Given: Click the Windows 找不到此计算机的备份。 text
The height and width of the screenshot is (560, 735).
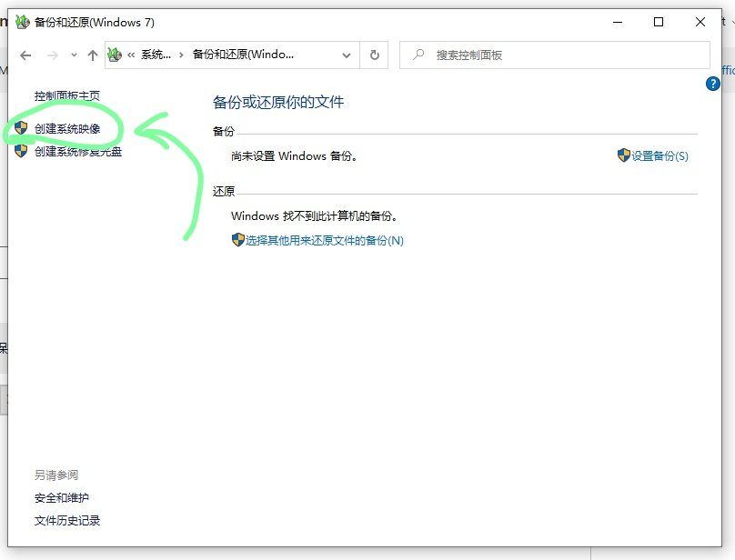Looking at the screenshot, I should tap(315, 216).
